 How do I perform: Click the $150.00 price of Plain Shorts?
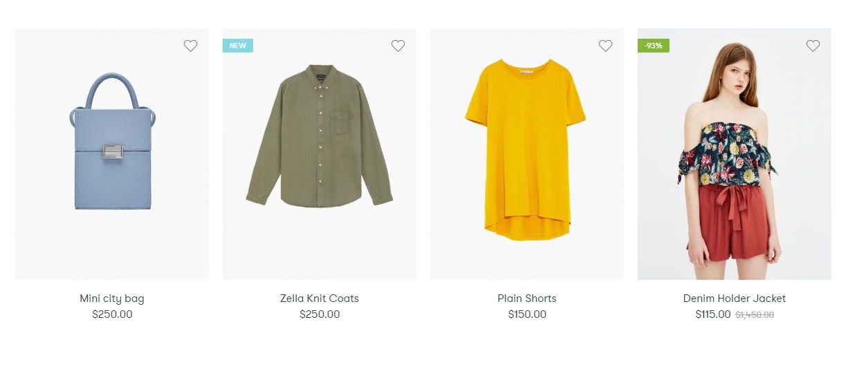coord(527,314)
